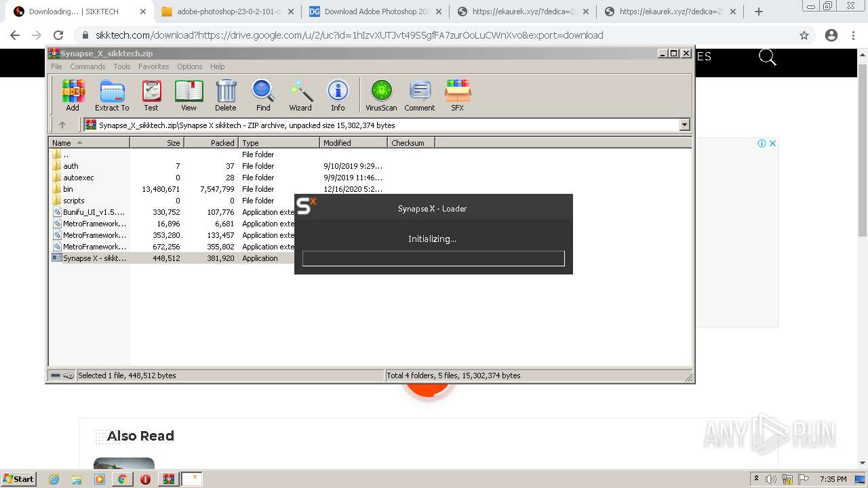Viewport: 868px width, 488px height.
Task: Open Chrome three-dot menu
Action: (853, 35)
